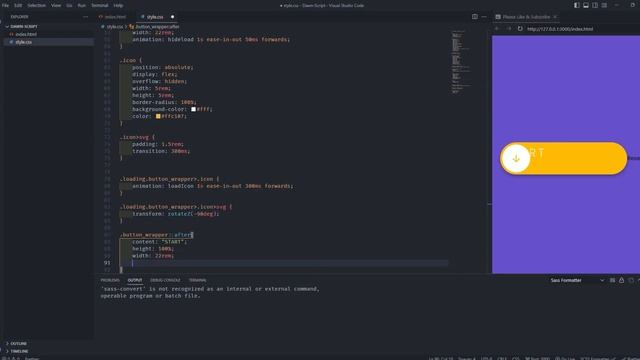Click yellow #ffc107 color swatch
The height and width of the screenshot is (360, 640).
tap(158, 116)
